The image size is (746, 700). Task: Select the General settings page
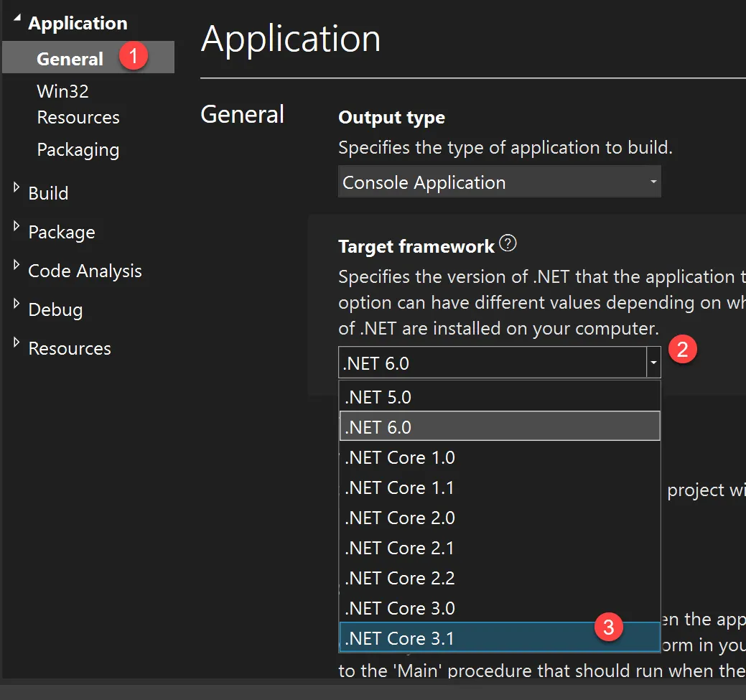click(70, 59)
